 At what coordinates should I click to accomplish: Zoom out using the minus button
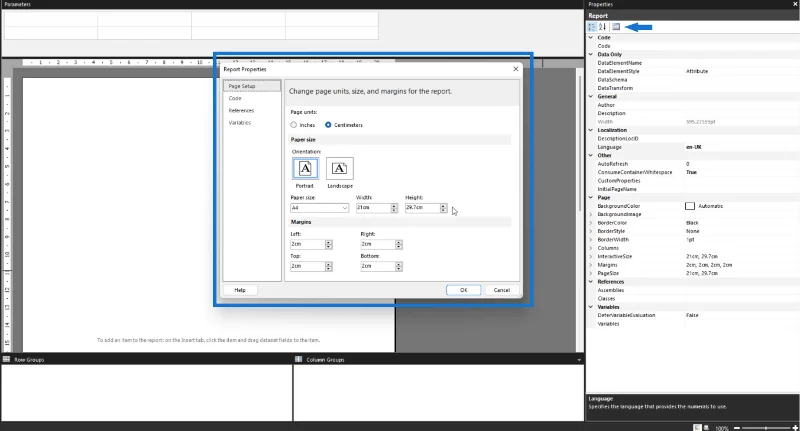click(737, 427)
